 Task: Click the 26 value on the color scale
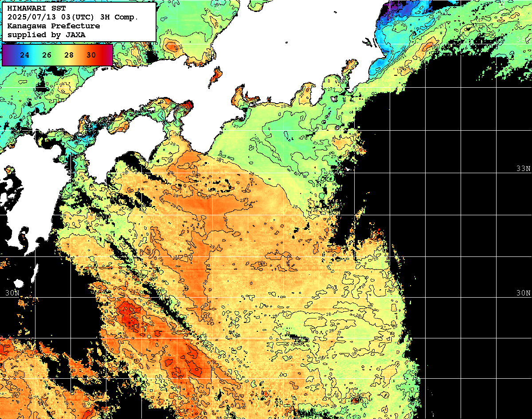pos(47,55)
